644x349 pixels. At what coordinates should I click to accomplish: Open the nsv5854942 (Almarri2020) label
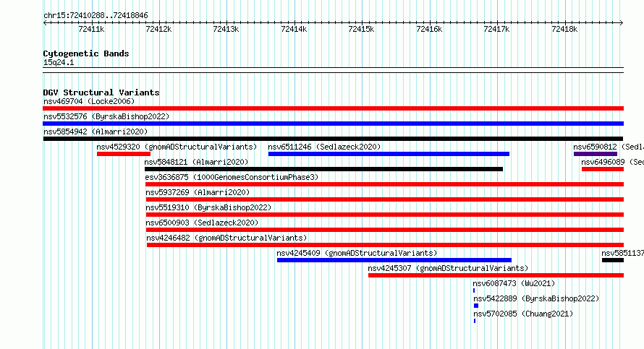[96, 132]
